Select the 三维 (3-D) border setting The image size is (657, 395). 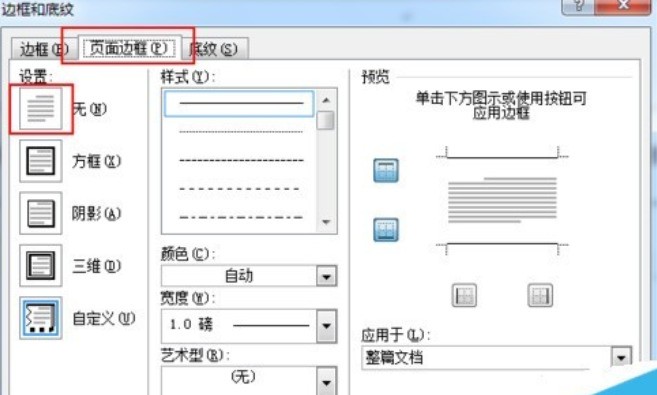41,266
